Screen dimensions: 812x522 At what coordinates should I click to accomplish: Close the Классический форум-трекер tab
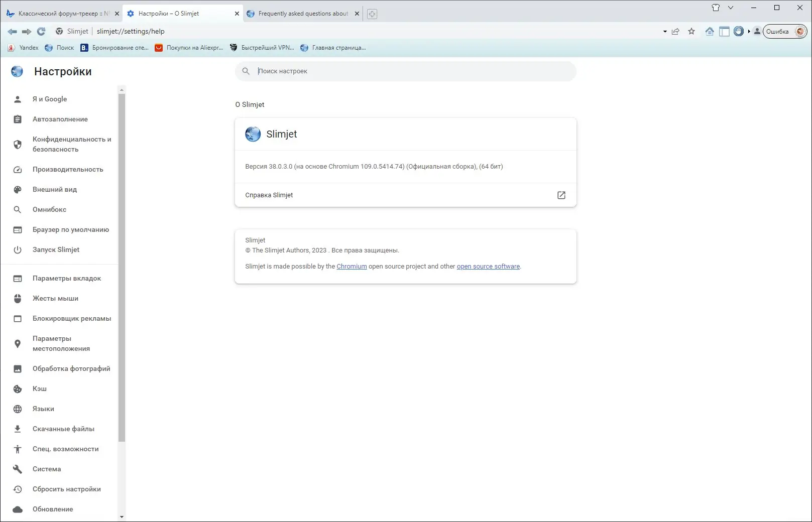coord(117,14)
